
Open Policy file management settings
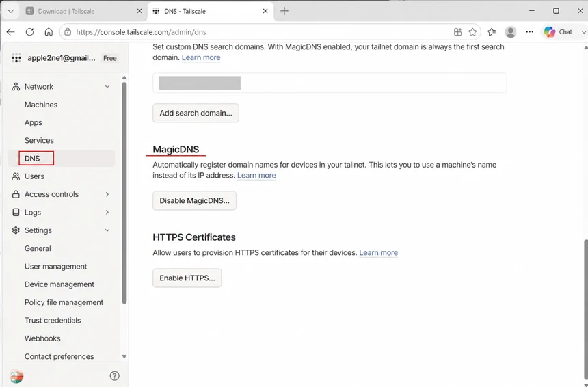[64, 302]
